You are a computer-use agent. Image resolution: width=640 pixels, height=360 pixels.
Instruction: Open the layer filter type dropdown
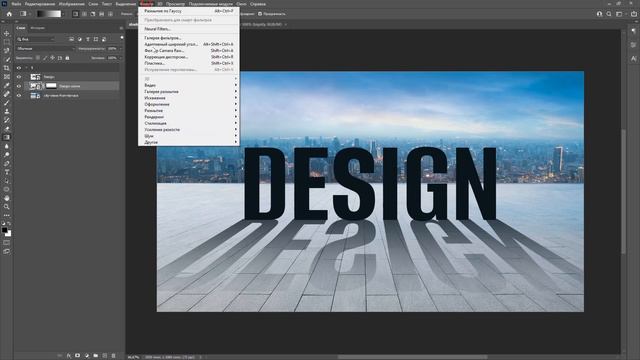pyautogui.click(x=36, y=39)
